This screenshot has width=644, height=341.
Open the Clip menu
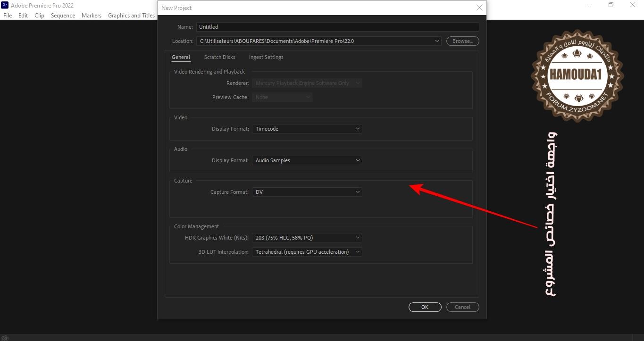click(39, 15)
